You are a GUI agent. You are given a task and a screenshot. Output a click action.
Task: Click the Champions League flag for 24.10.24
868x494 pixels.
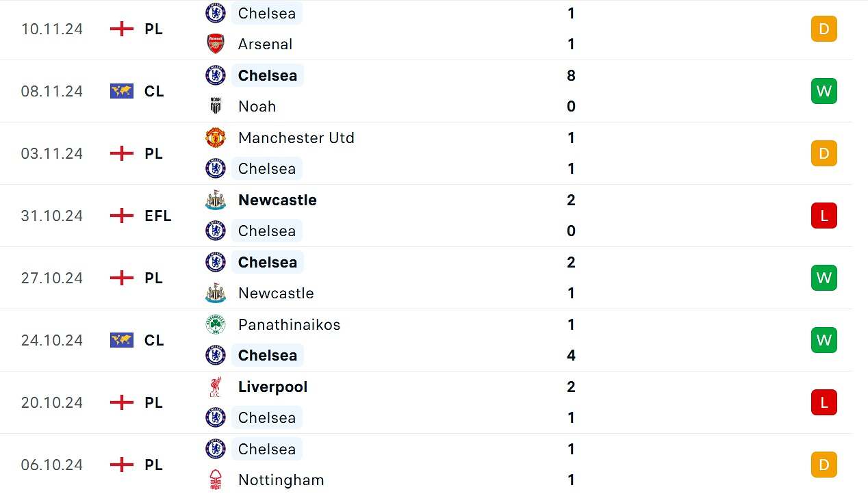click(x=122, y=340)
